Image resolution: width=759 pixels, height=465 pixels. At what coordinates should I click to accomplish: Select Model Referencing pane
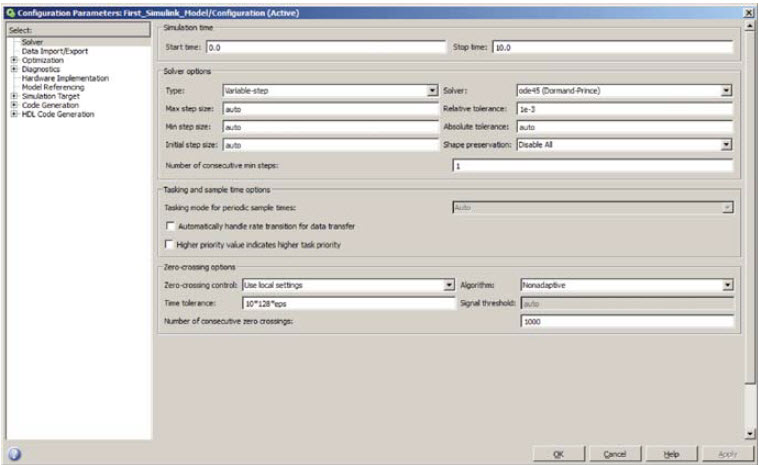click(x=53, y=87)
